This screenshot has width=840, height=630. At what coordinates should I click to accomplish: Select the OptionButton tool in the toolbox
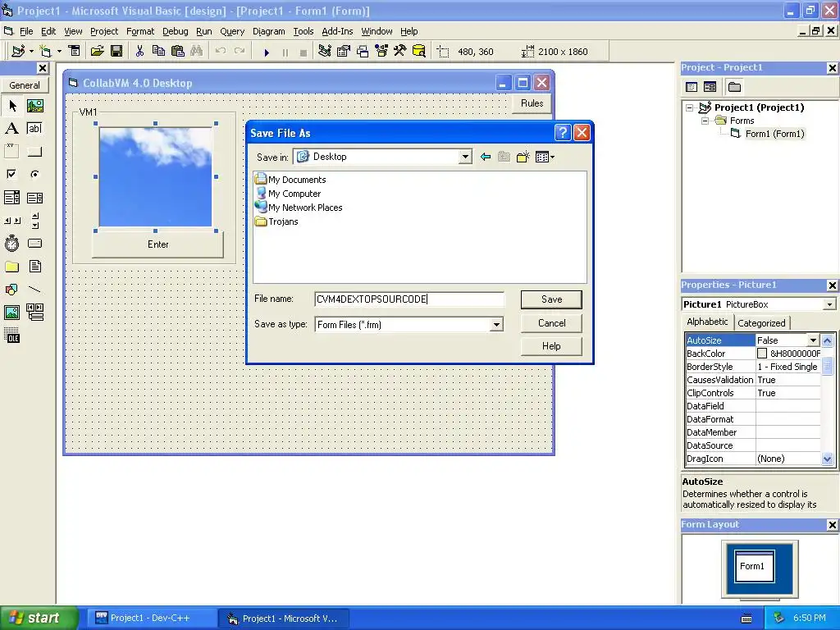coord(34,174)
